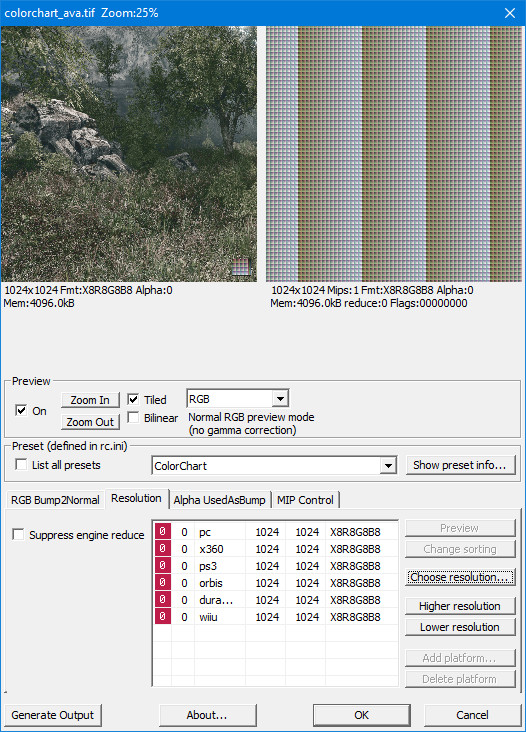
Task: Check List all presets option
Action: click(x=21, y=465)
